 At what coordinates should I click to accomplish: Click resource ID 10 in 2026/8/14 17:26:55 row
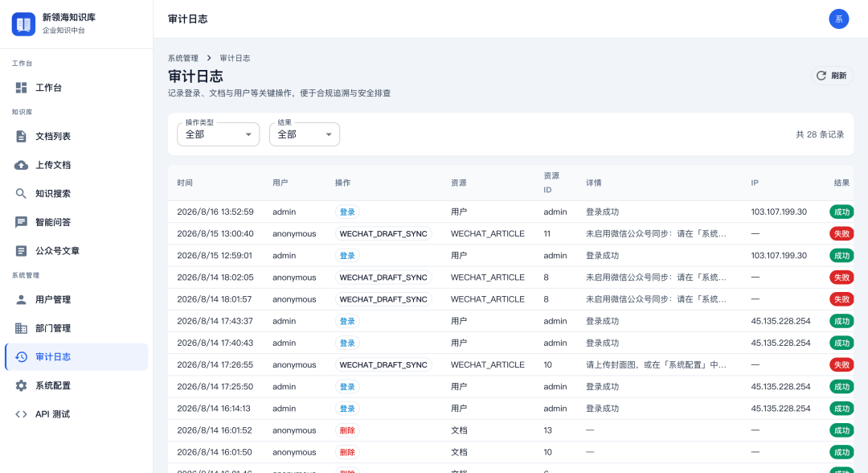pos(547,365)
